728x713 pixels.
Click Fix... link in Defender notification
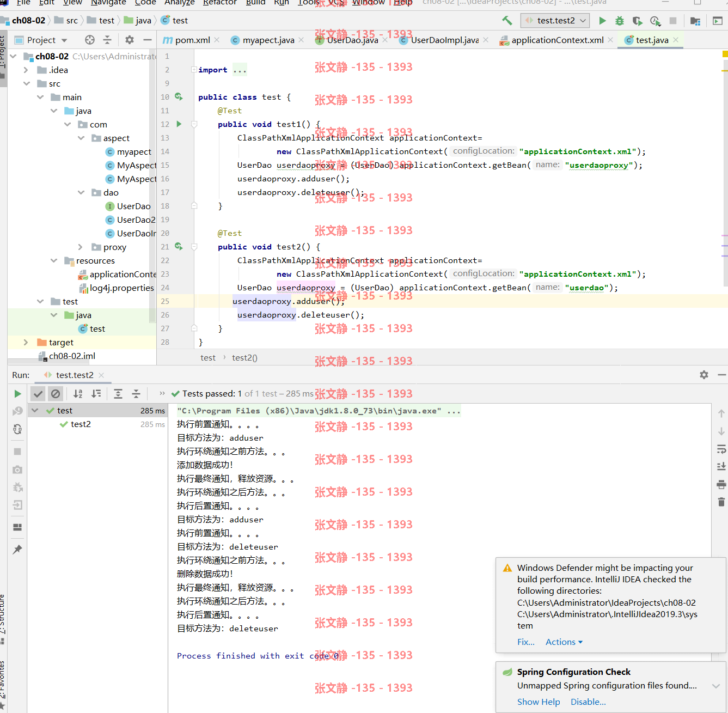526,642
